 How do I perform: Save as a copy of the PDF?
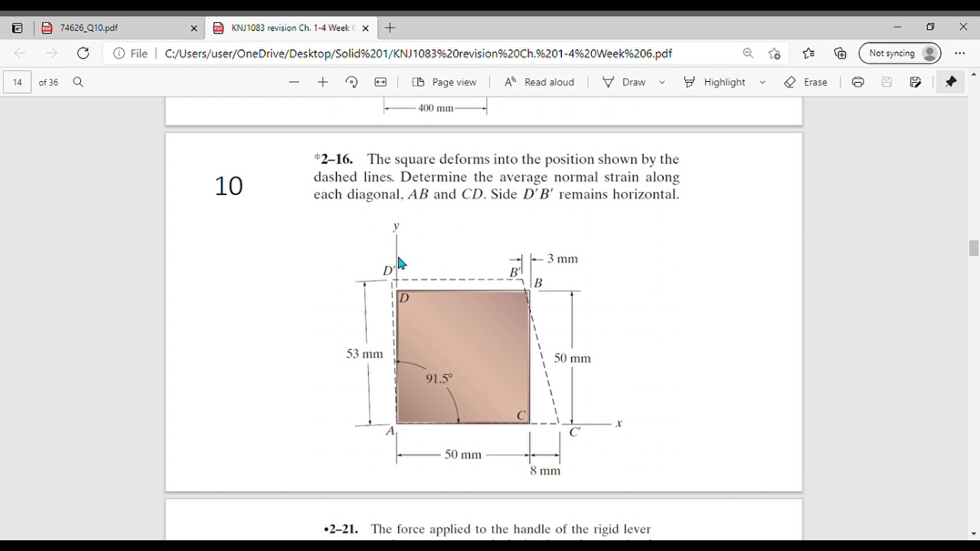tap(916, 82)
